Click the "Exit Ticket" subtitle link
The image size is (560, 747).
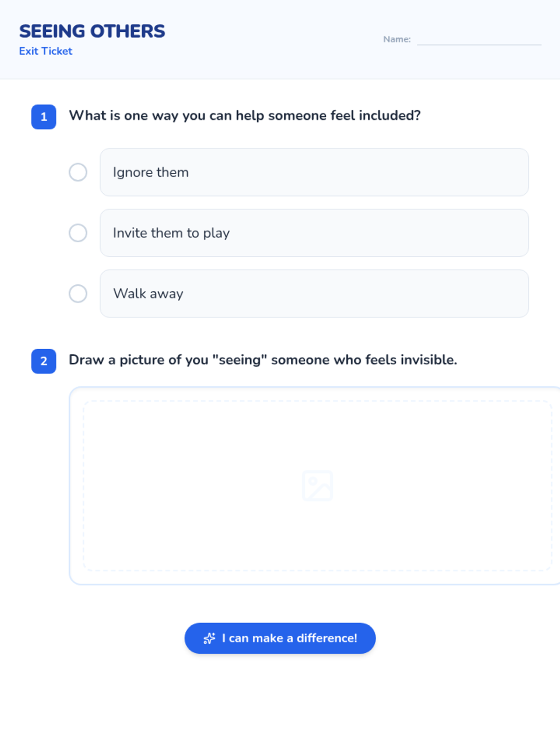point(46,51)
